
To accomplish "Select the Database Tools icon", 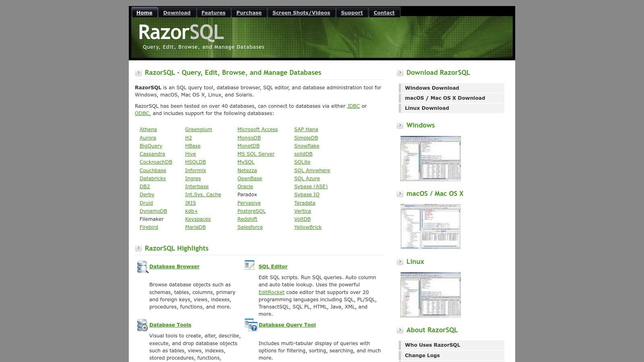I will click(x=142, y=325).
